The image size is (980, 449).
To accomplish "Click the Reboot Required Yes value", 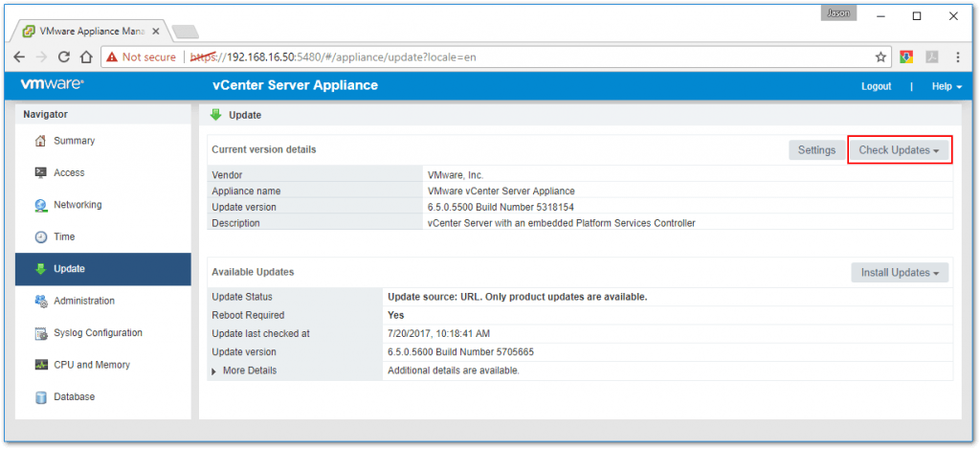I will pyautogui.click(x=395, y=315).
